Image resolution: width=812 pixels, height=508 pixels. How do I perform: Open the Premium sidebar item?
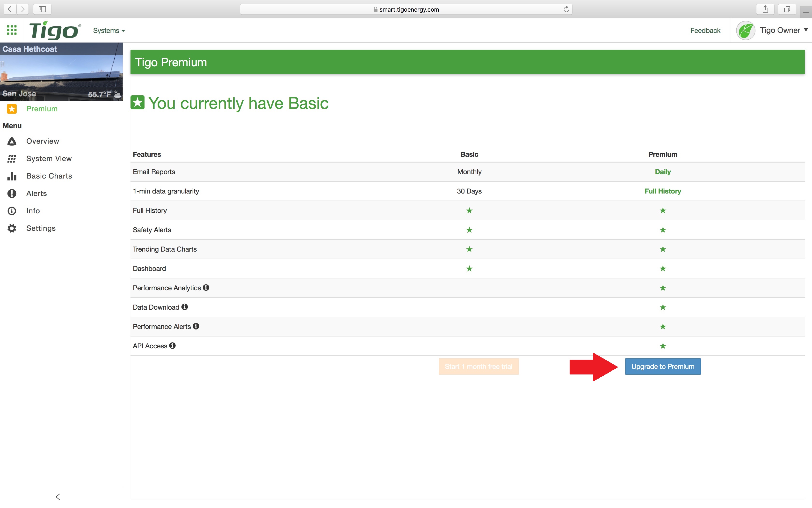click(42, 109)
